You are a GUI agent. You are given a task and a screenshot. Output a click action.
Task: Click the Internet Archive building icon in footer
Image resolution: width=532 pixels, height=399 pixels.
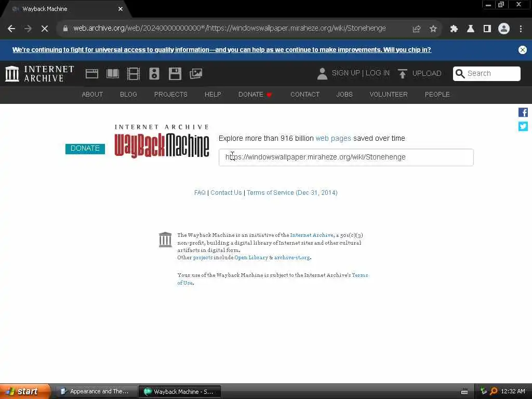click(165, 240)
